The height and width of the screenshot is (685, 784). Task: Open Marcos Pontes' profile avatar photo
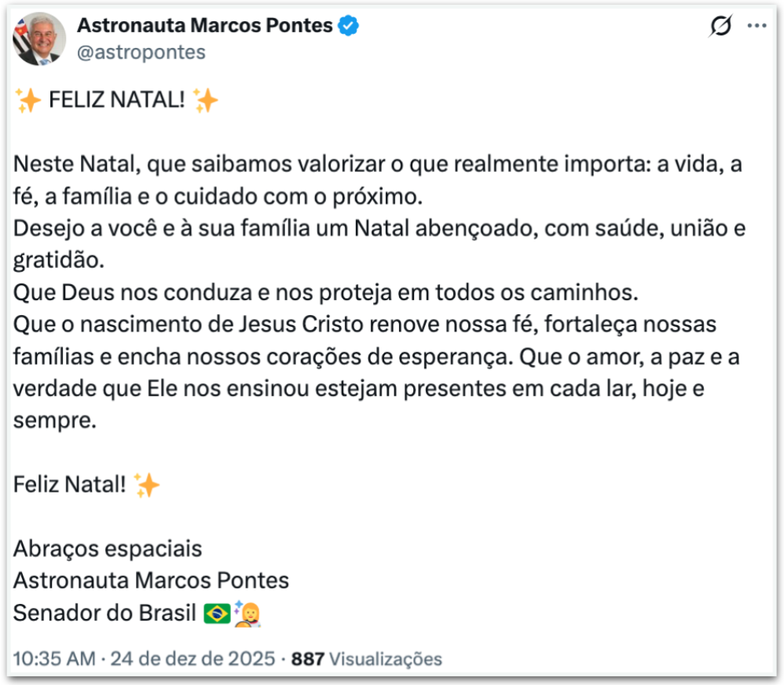39,39
